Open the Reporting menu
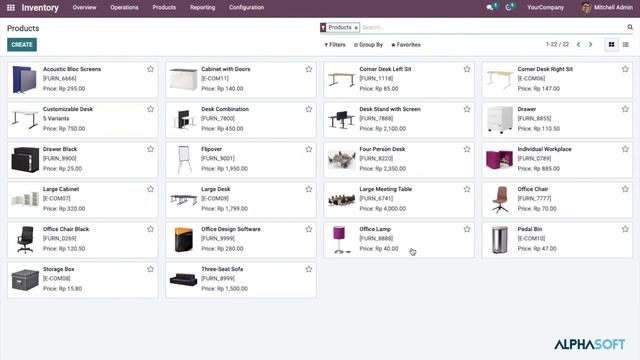This screenshot has height=360, width=640. [x=202, y=7]
